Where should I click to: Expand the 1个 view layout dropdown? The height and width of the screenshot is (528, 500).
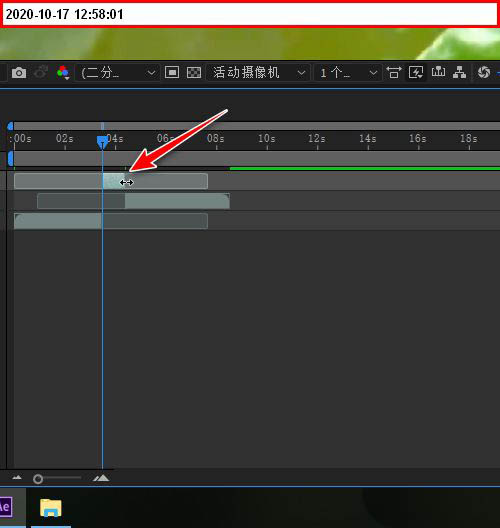(x=348, y=73)
